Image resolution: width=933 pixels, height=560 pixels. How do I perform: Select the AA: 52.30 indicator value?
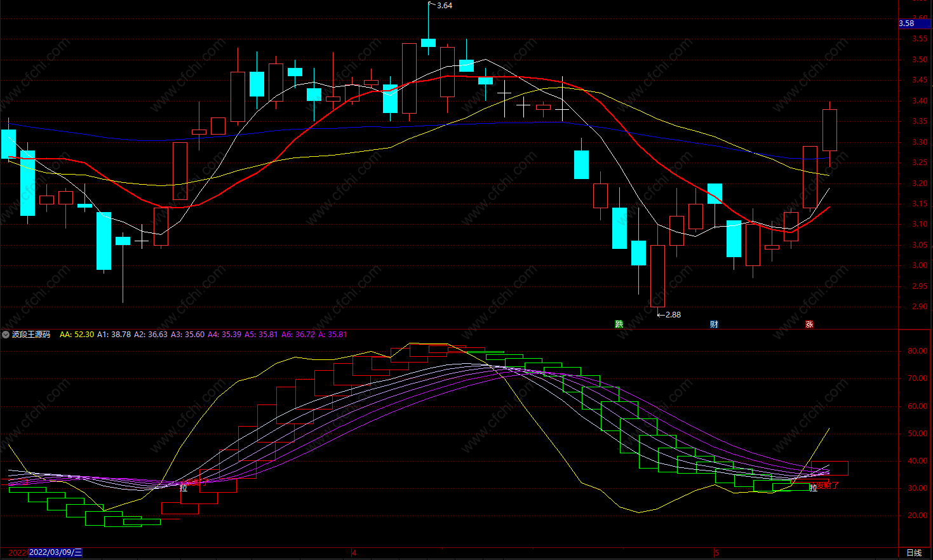pyautogui.click(x=77, y=335)
